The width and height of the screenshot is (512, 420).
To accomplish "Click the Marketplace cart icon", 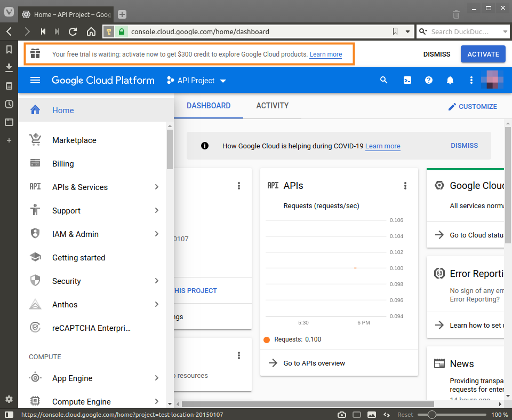I will [x=35, y=140].
